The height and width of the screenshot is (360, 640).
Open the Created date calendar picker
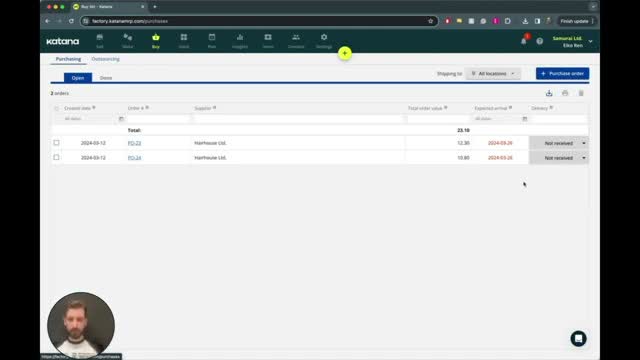121,119
